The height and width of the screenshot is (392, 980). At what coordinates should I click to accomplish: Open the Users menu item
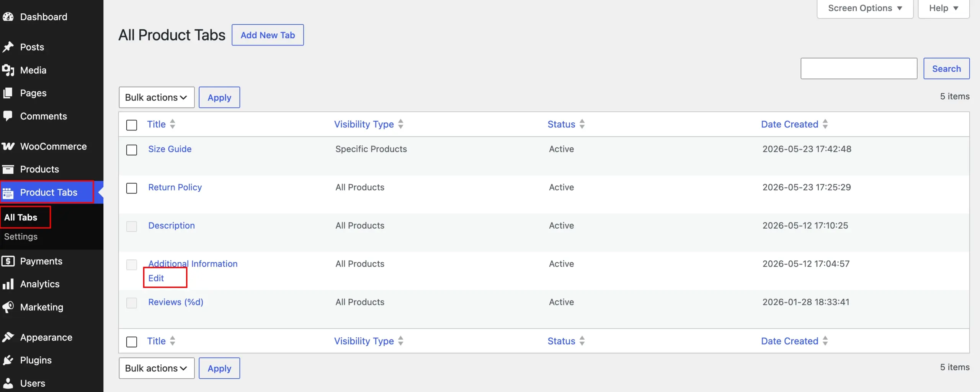coord(33,383)
